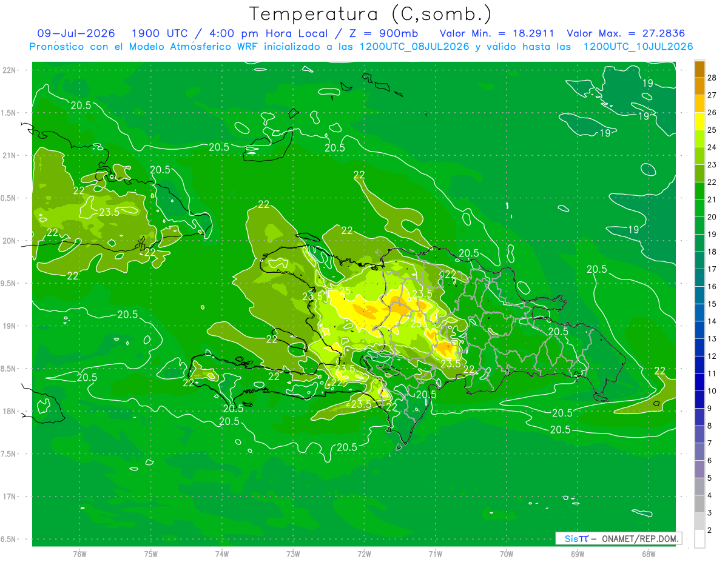Click 'Valor Min. = 18.2911' text
The height and width of the screenshot is (562, 728).
click(x=497, y=33)
